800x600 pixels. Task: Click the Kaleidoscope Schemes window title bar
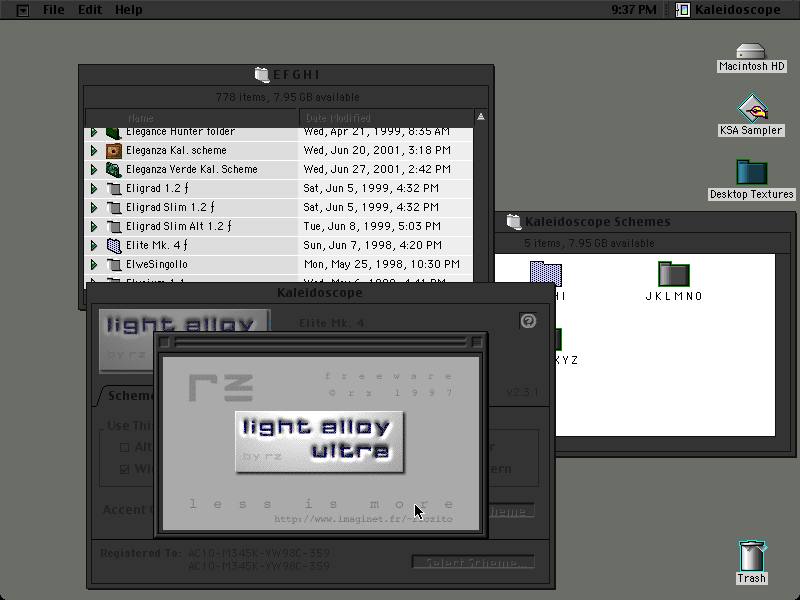(x=645, y=221)
